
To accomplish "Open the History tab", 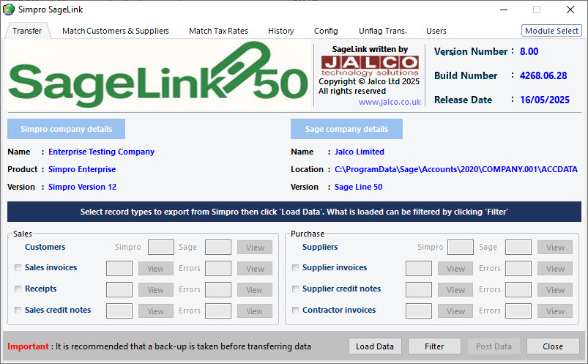I will 281,31.
